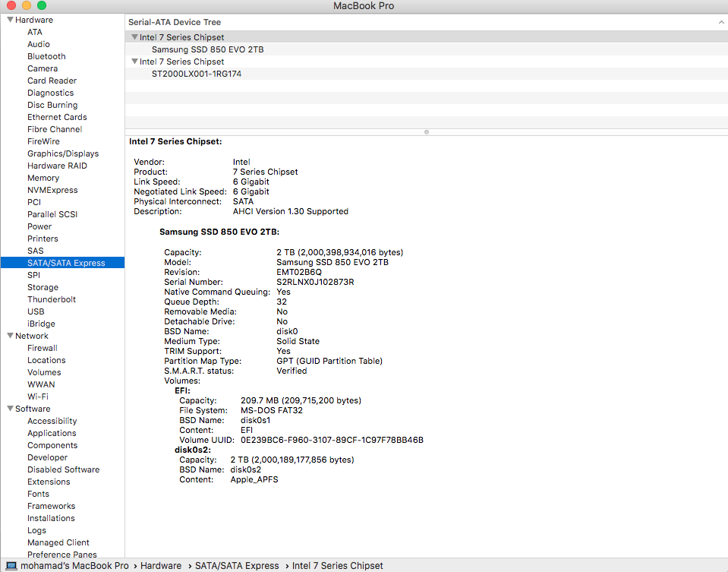Open Audio hardware info
Image resolution: width=728 pixels, height=572 pixels.
click(x=39, y=43)
